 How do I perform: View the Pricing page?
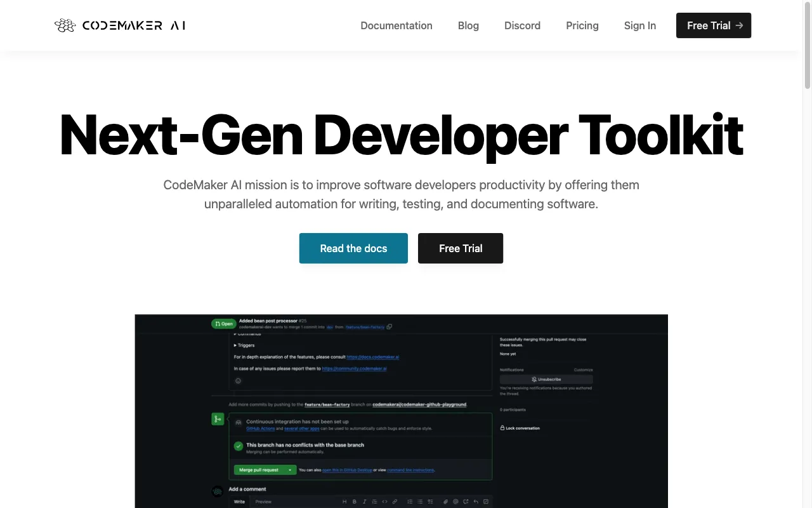582,25
